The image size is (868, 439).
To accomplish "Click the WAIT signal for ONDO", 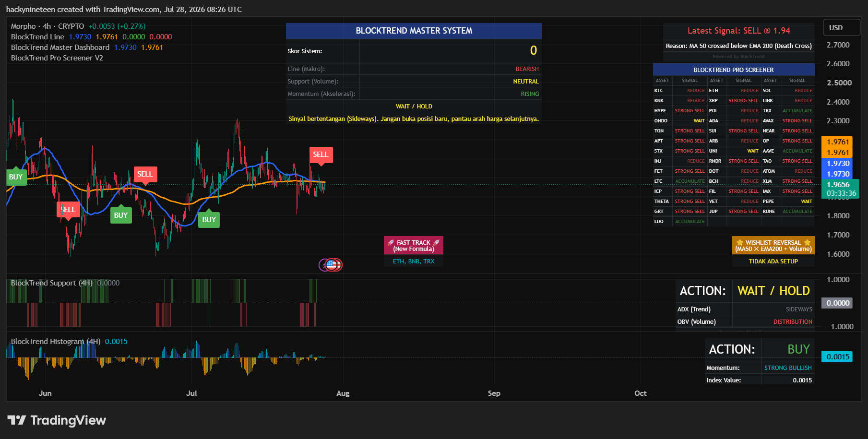I will [x=699, y=120].
